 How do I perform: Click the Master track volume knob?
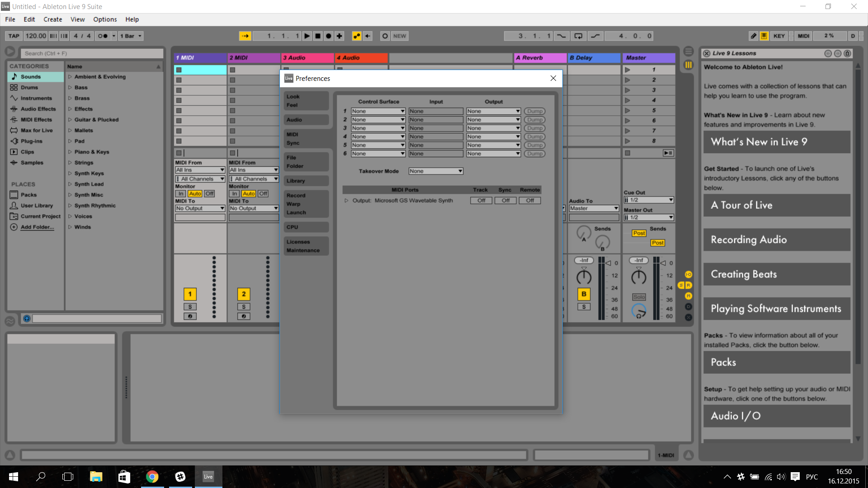pos(638,277)
